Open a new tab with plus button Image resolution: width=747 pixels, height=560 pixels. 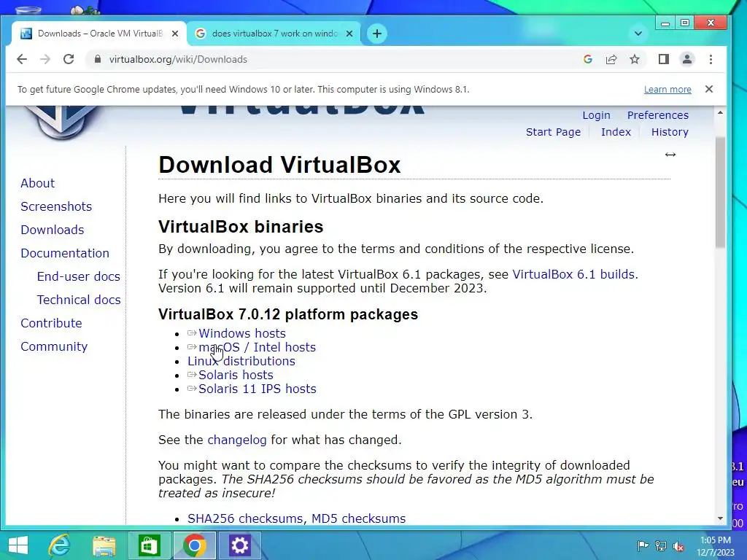(377, 34)
